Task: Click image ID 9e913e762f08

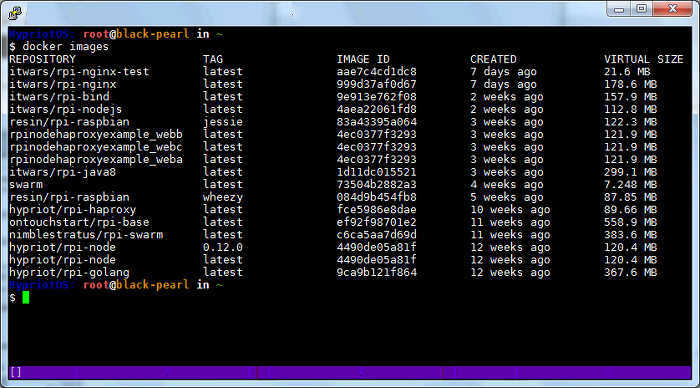Action: [376, 96]
